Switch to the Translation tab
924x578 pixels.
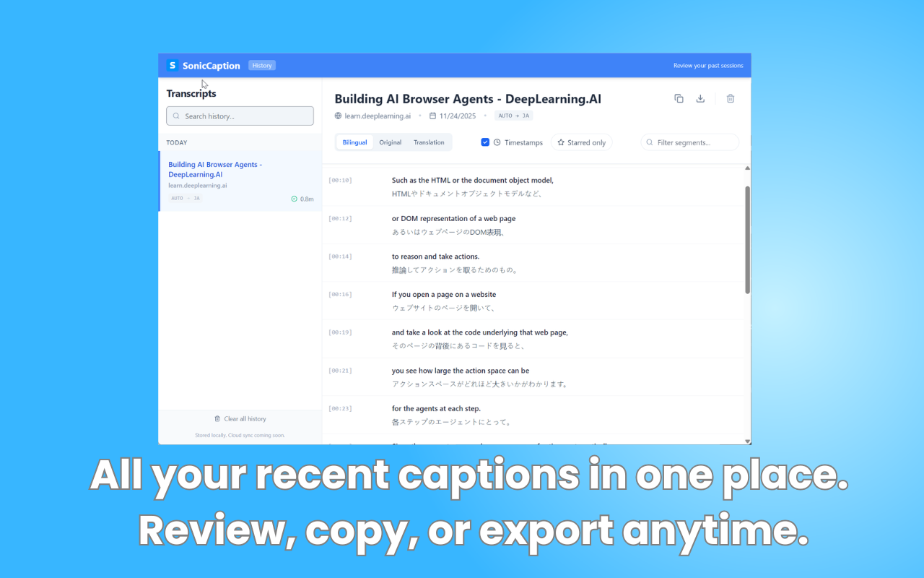[x=429, y=142]
